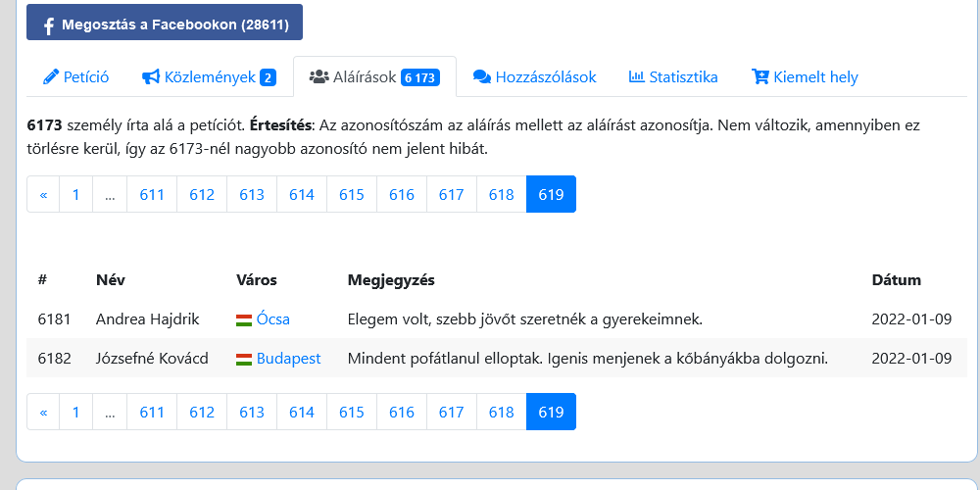Open the Budapest city link
The width and height of the screenshot is (980, 490).
289,359
